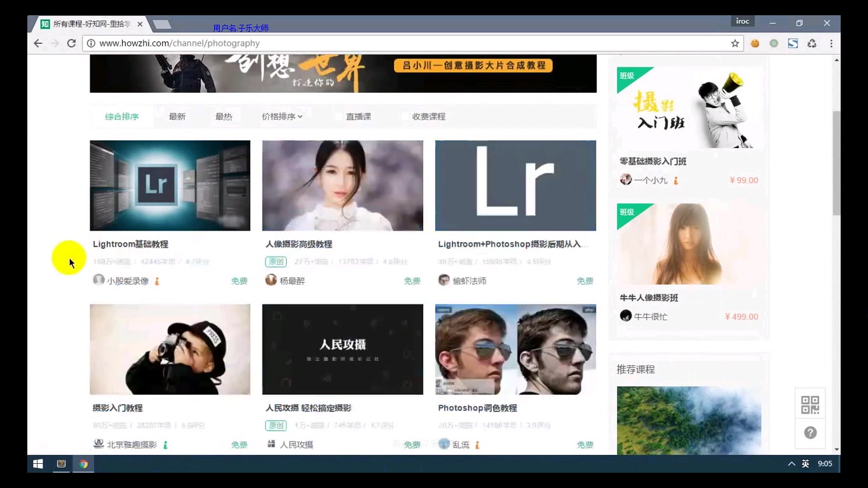Click the browser back arrow
The image size is (868, 488).
coord(38,43)
